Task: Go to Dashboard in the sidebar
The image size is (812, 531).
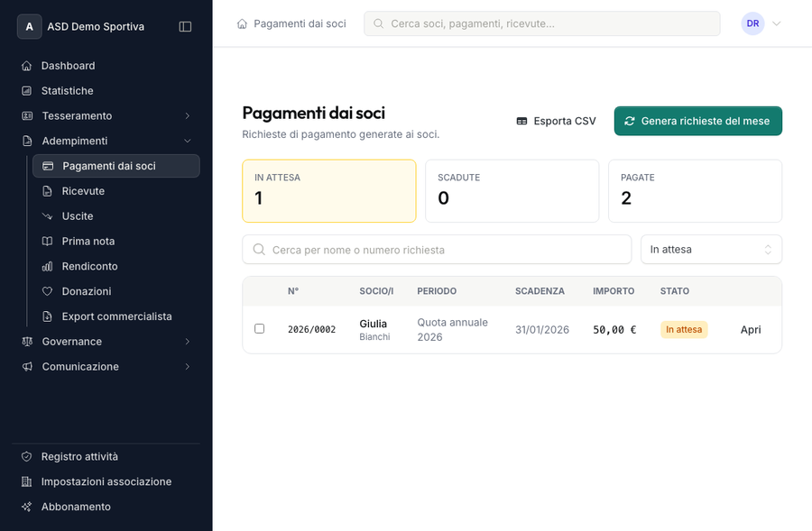Action: pos(68,65)
